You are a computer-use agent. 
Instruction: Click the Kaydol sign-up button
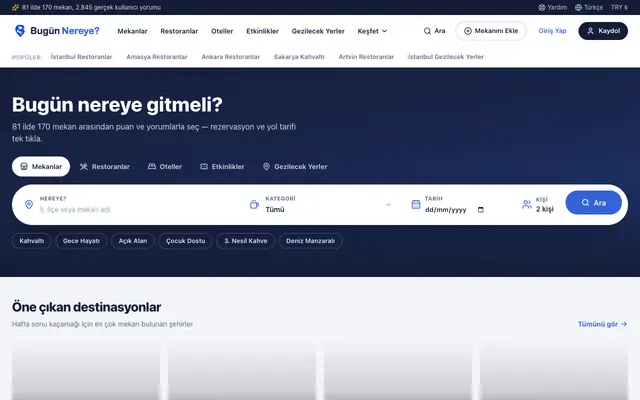(603, 31)
